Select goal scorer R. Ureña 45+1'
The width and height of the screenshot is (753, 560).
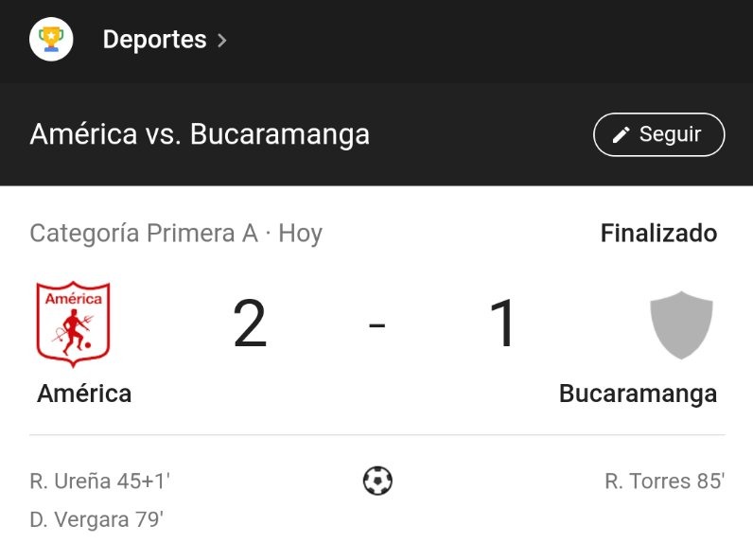(x=100, y=481)
